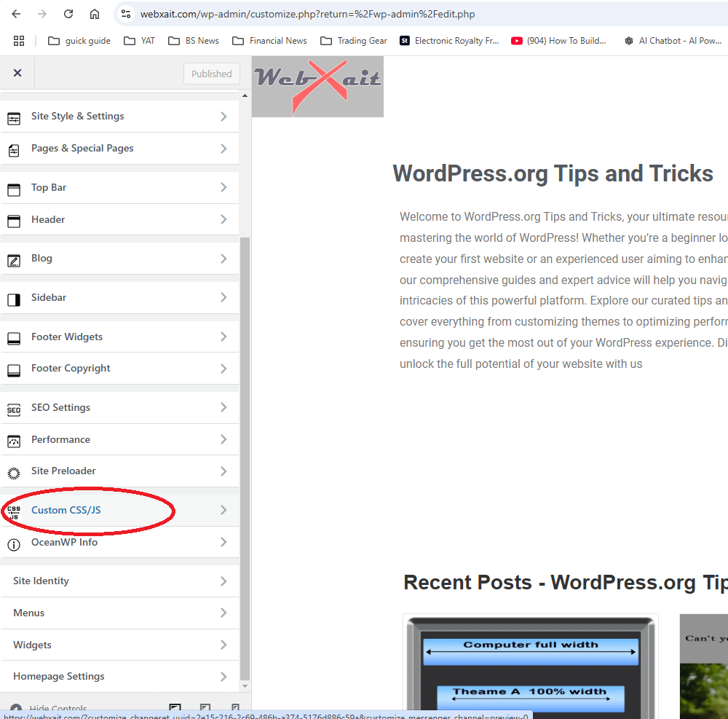Expand the Blog section chevron
The image size is (728, 719).
pyautogui.click(x=223, y=259)
